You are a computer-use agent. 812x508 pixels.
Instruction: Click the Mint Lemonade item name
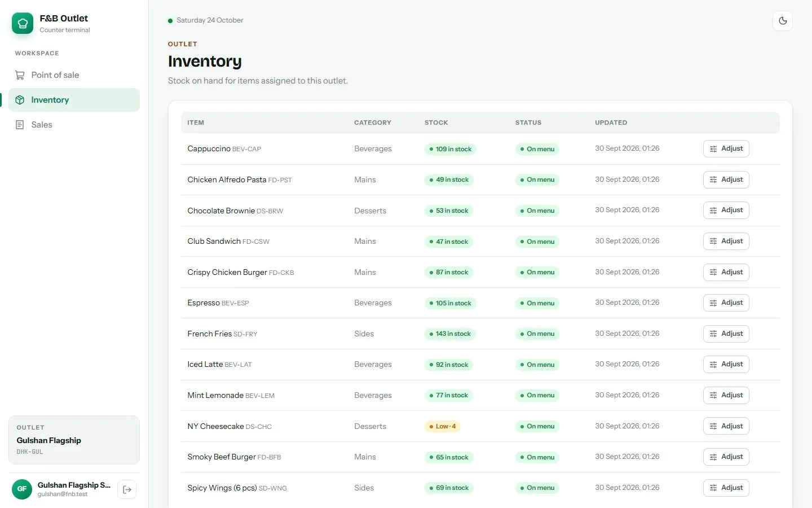[215, 396]
